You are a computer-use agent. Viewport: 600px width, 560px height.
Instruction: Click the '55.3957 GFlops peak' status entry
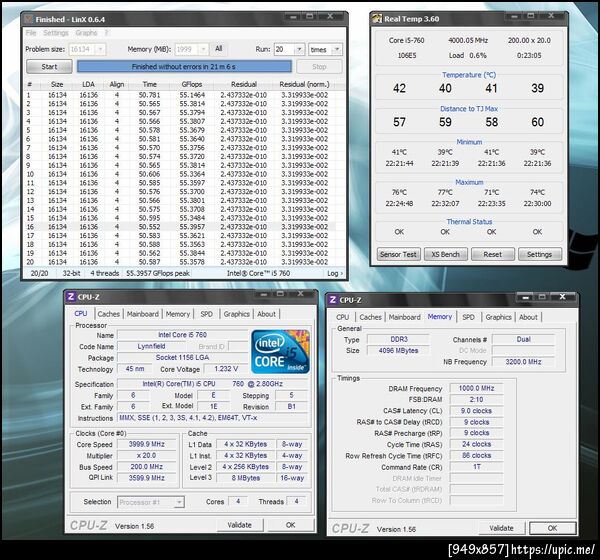(x=158, y=273)
